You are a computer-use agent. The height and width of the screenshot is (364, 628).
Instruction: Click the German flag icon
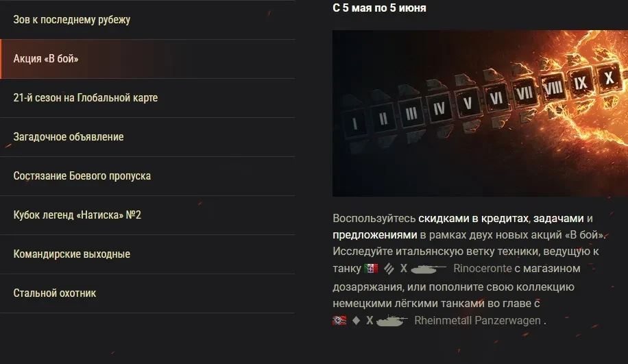pos(339,320)
